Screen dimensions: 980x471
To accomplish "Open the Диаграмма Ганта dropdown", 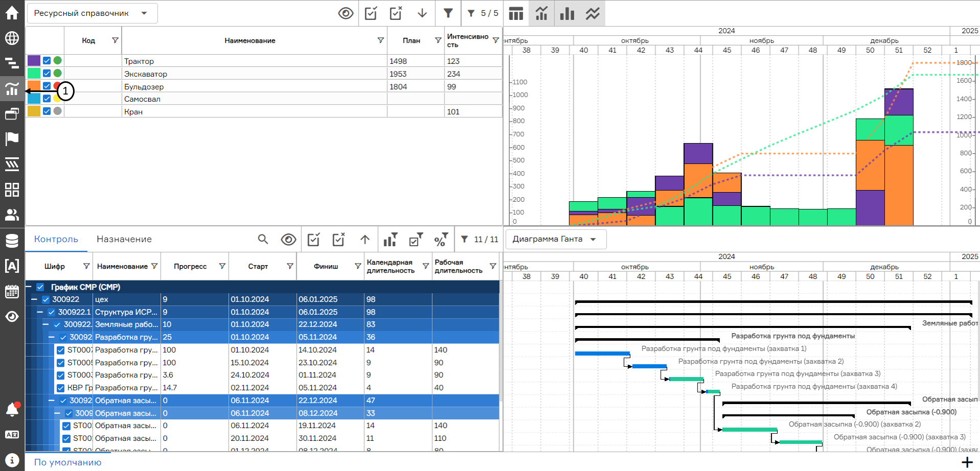I will tap(555, 239).
